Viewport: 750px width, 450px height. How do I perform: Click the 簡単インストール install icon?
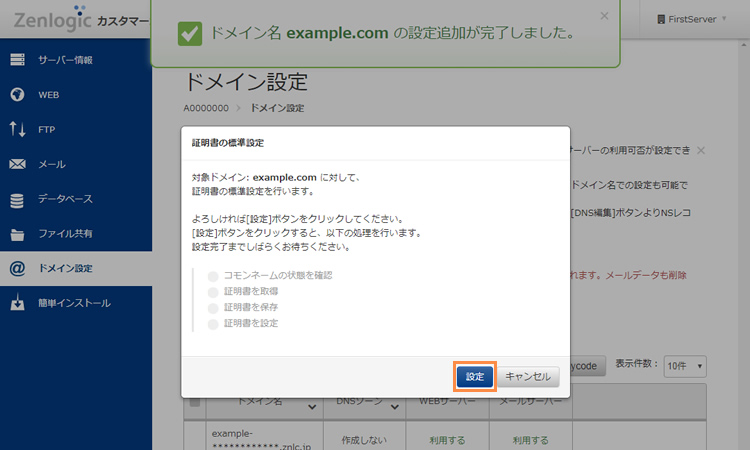click(x=17, y=303)
